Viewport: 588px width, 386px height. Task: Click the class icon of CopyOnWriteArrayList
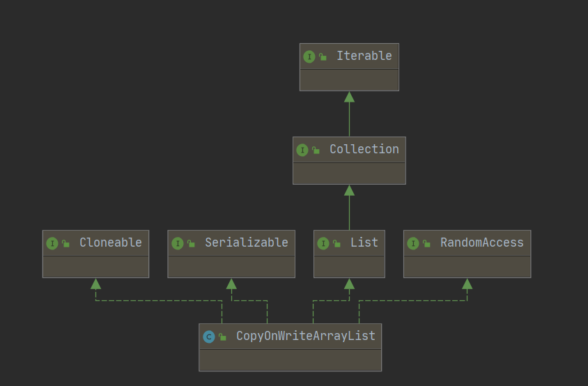click(209, 337)
